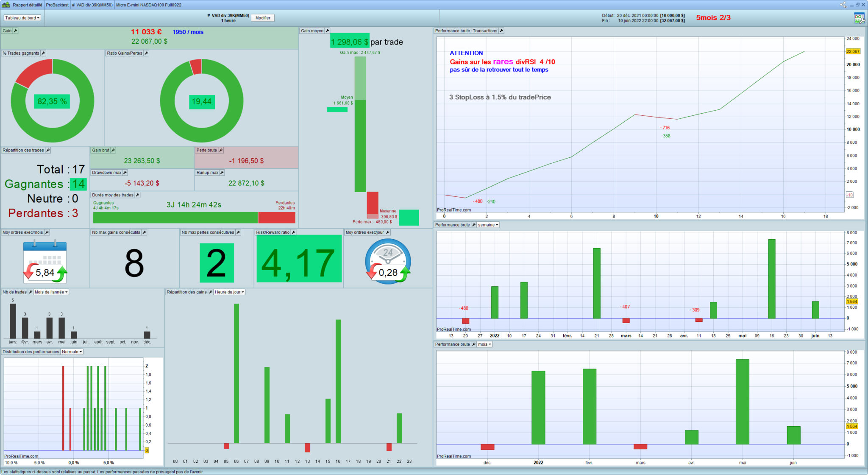Click the Gain moyen panel wrench
The image size is (868, 475).
coord(327,31)
